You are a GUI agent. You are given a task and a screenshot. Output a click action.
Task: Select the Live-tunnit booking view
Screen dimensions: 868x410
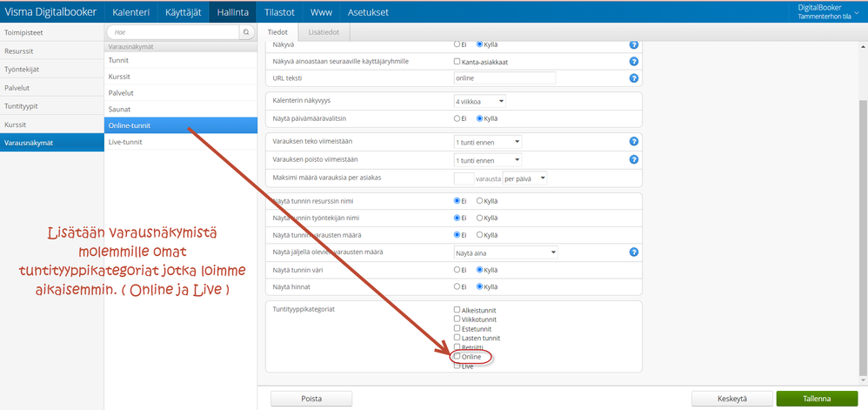(180, 142)
